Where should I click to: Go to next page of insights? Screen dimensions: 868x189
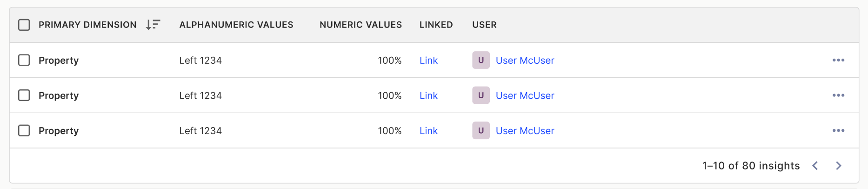pyautogui.click(x=838, y=166)
